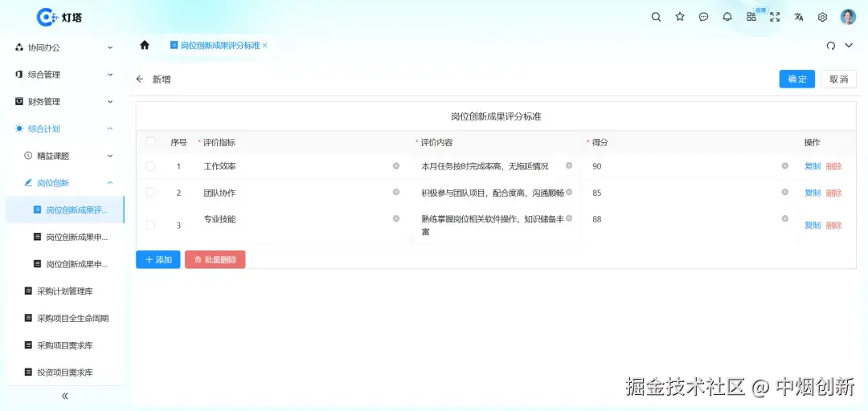Open the chat message bubble icon
This screenshot has height=411, width=868.
pos(703,17)
